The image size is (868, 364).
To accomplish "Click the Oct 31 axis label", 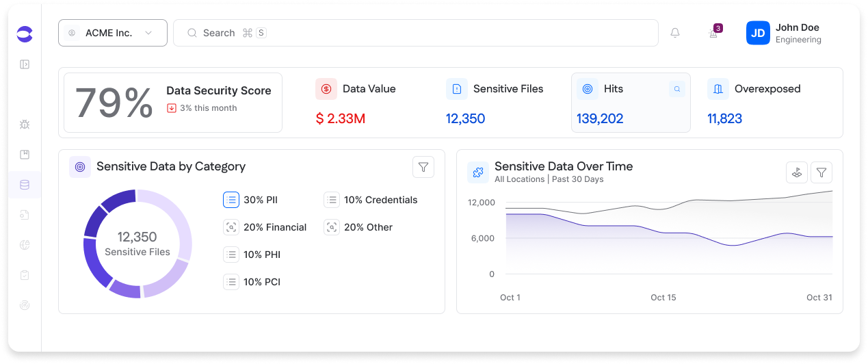I will [x=819, y=298].
